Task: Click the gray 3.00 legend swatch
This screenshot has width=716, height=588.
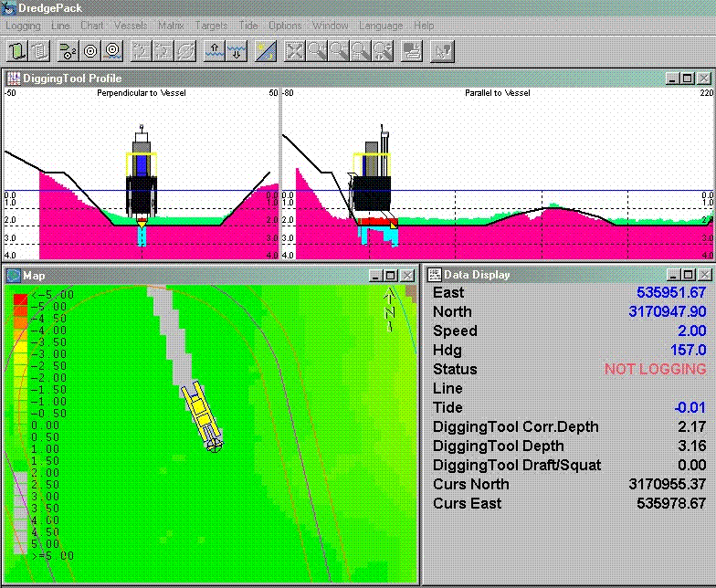Action: coord(20,502)
